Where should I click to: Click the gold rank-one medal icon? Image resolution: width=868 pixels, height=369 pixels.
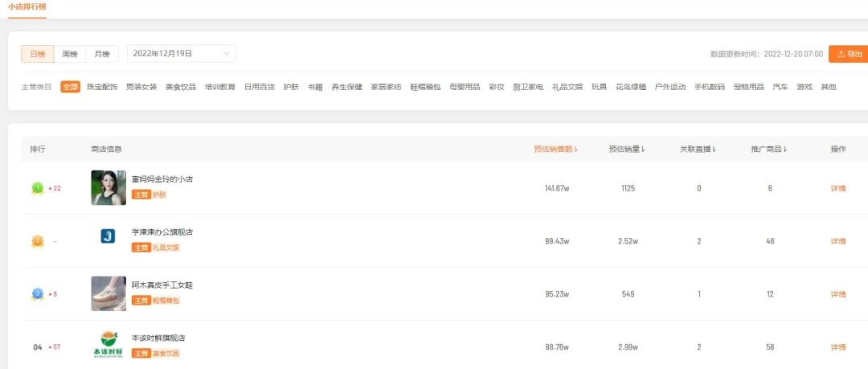point(37,188)
